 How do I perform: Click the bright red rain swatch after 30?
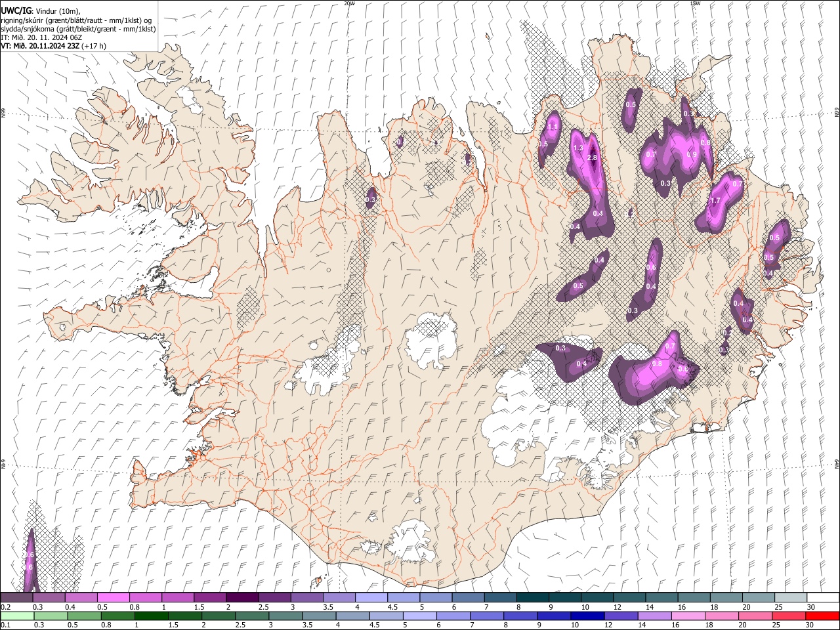tap(822, 616)
